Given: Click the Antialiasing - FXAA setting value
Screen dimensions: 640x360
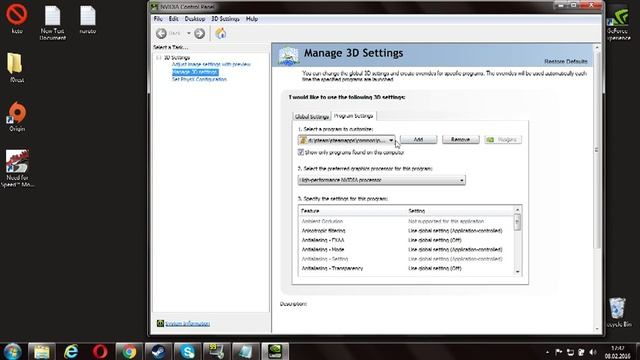Looking at the screenshot, I should 435,240.
